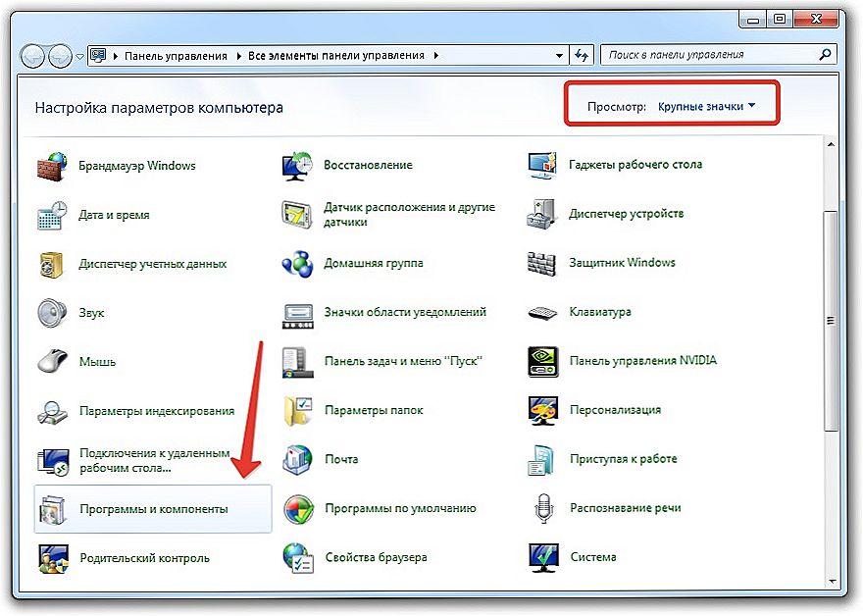Open the Windows Firewall brick-wall icon
Image resolution: width=863 pixels, height=616 pixels.
[52, 166]
